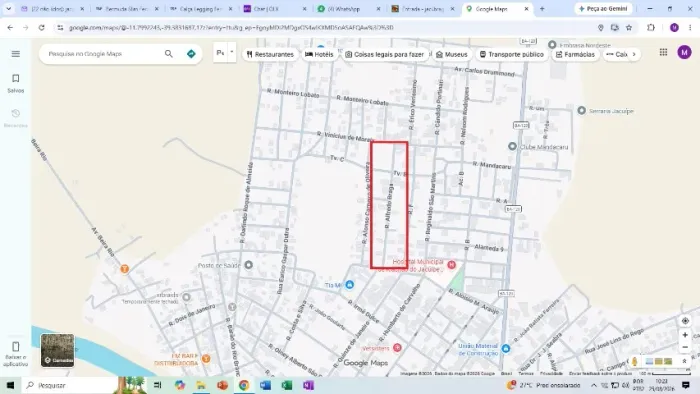Open Recentes history panel
The image size is (700, 394).
[16, 118]
